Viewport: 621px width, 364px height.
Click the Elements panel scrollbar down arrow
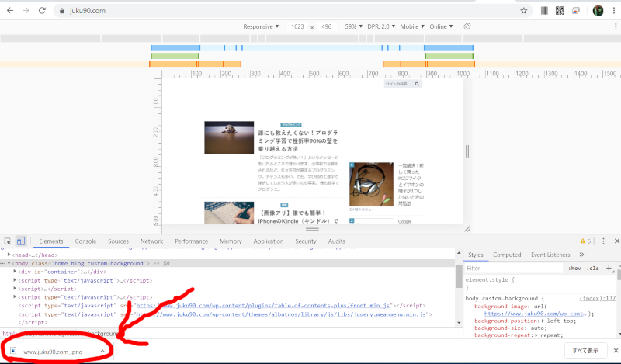coord(459,322)
